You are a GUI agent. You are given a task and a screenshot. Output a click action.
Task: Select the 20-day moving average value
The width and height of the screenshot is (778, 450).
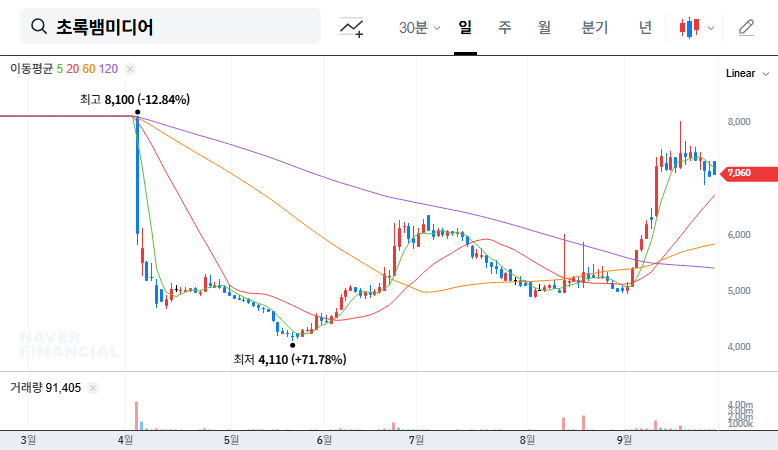tap(72, 68)
